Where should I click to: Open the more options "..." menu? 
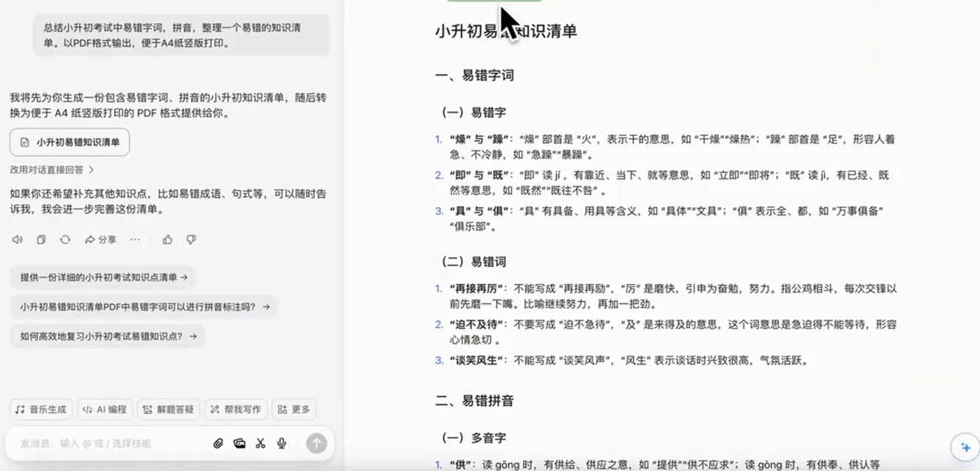(135, 239)
